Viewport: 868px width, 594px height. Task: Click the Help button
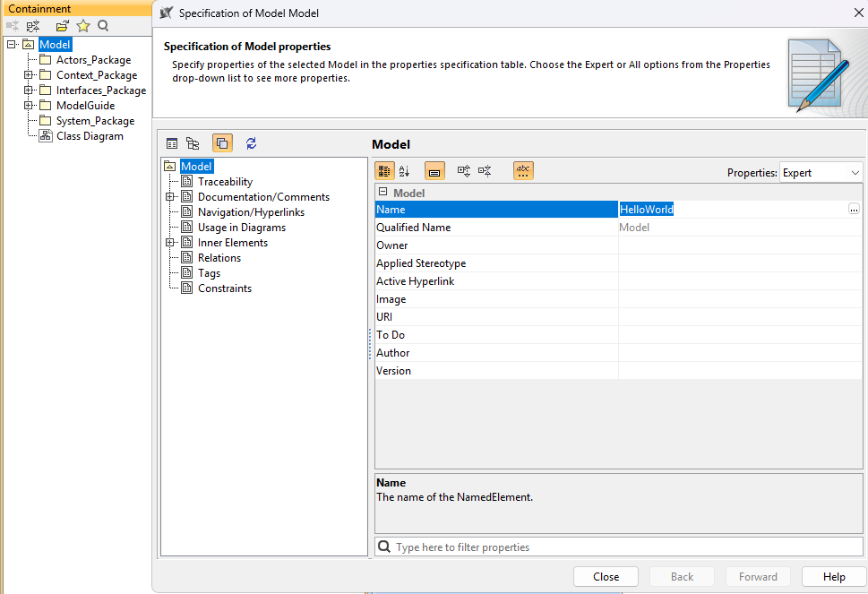pos(834,577)
